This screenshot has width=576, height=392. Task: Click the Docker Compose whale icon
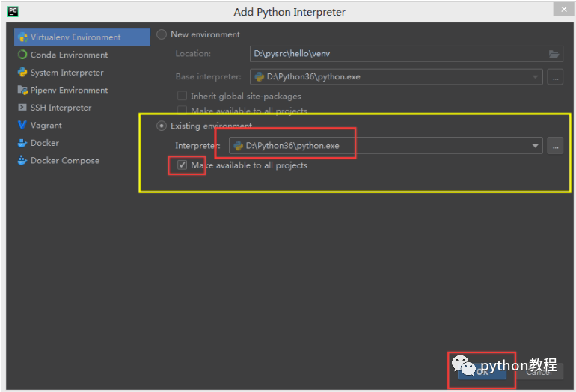pyautogui.click(x=22, y=160)
